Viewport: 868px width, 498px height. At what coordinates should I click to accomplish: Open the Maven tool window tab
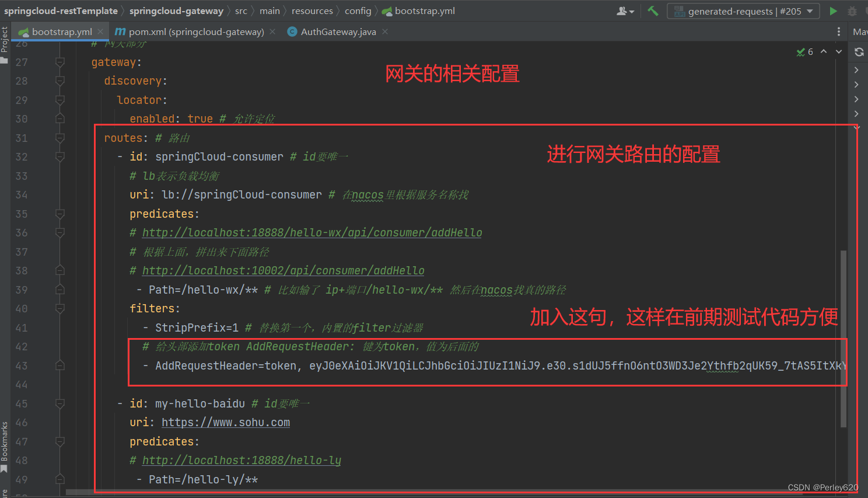[860, 32]
